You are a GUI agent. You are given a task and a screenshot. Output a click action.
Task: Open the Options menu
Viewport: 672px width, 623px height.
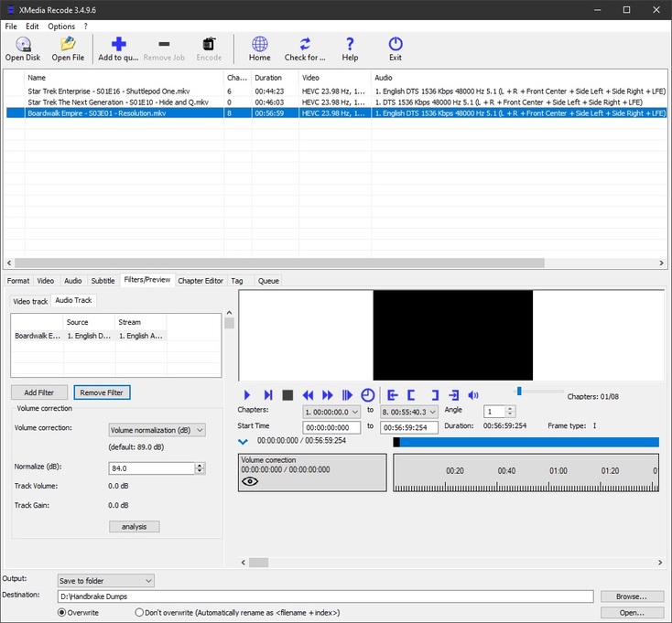[61, 27]
